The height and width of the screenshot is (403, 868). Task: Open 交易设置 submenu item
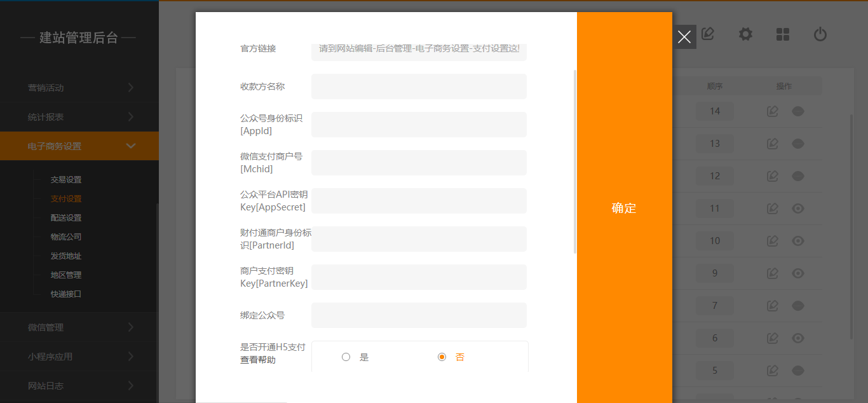coord(66,180)
